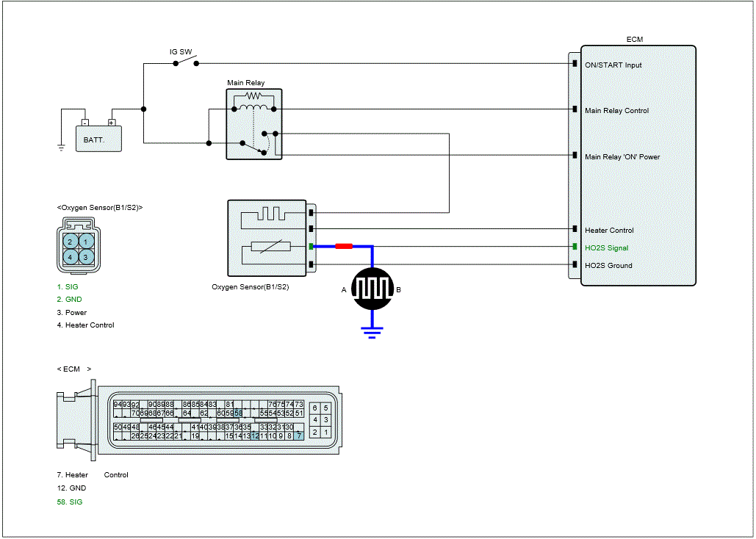
Task: Select pin 1 on oxygen sensor connector
Action: click(x=86, y=242)
